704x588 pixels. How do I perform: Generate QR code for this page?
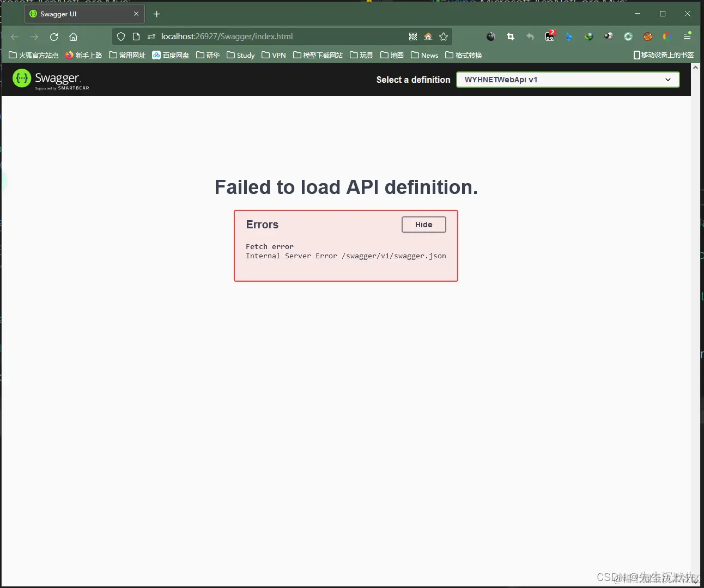pyautogui.click(x=413, y=37)
